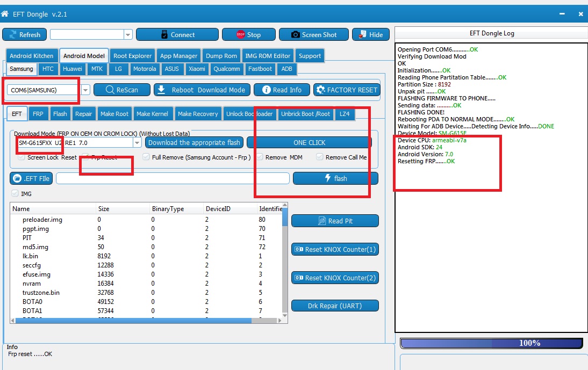Click the Hide button icon

(x=362, y=34)
